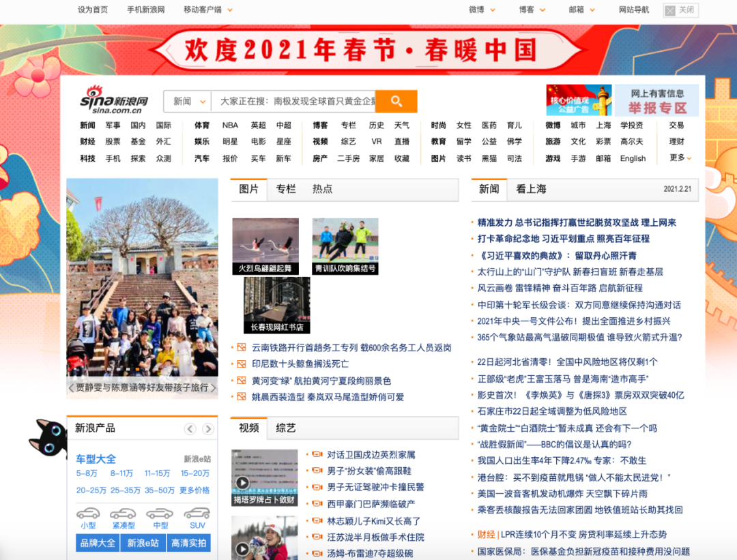Open 车型大全 heading link
737x560 pixels.
pyautogui.click(x=96, y=459)
